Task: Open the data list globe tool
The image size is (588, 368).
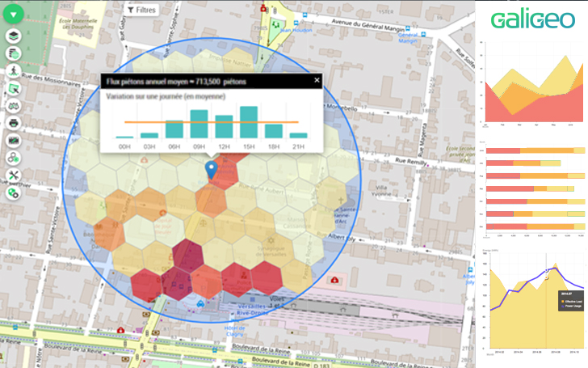Action: (14, 53)
